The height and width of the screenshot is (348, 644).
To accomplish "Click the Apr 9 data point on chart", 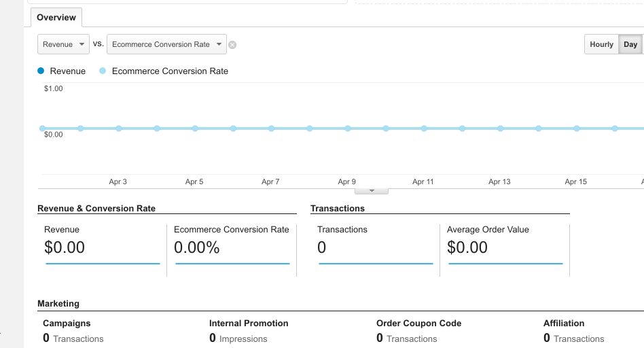I will coord(347,128).
